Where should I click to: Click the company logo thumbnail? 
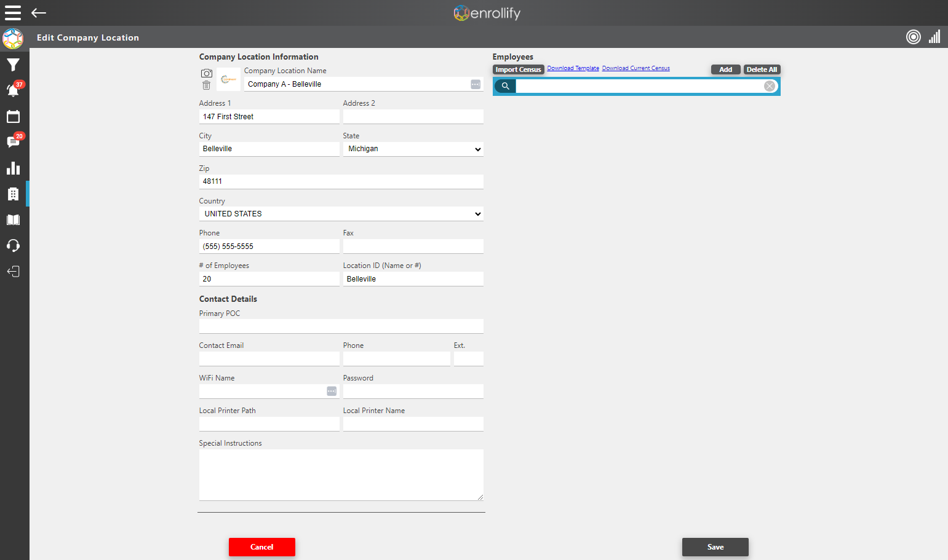pos(229,79)
